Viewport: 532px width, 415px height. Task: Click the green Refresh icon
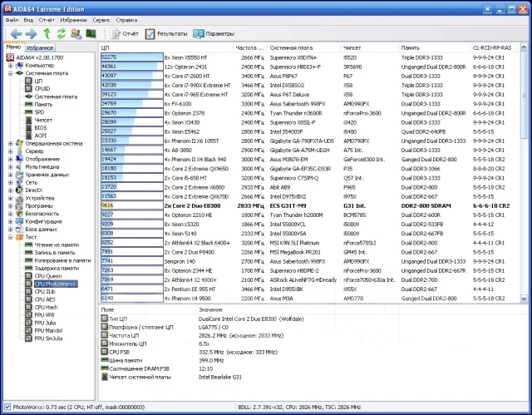[x=61, y=33]
